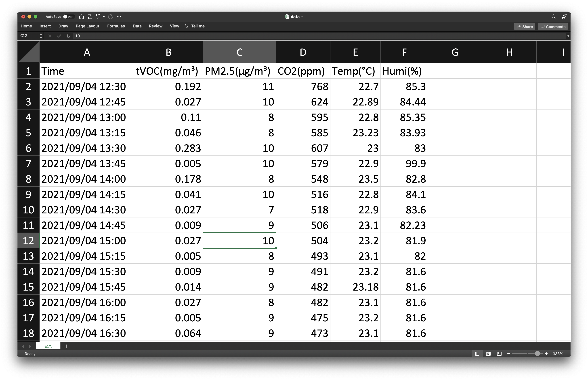Open the Comments button
Image resolution: width=588 pixels, height=380 pixels.
point(553,27)
